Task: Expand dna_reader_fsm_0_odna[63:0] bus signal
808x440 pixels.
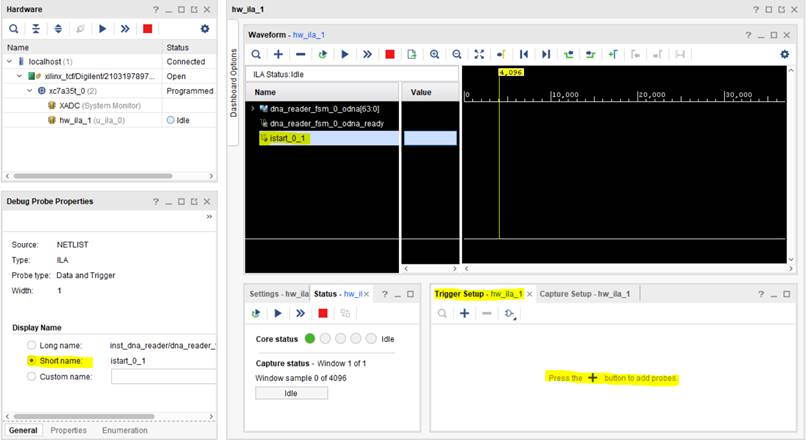Action: point(252,108)
